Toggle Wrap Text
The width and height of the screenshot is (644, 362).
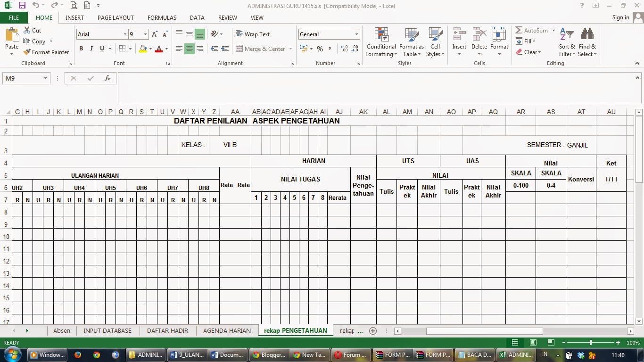(253, 34)
